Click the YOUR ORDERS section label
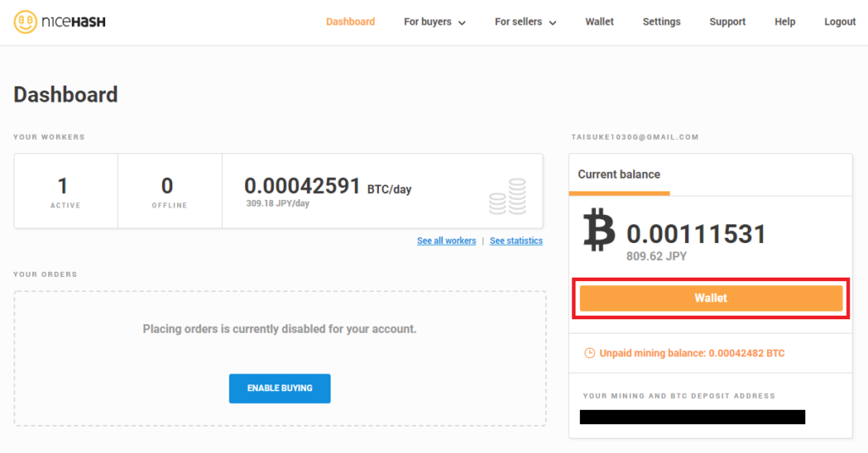Image resolution: width=868 pixels, height=453 pixels. 46,274
